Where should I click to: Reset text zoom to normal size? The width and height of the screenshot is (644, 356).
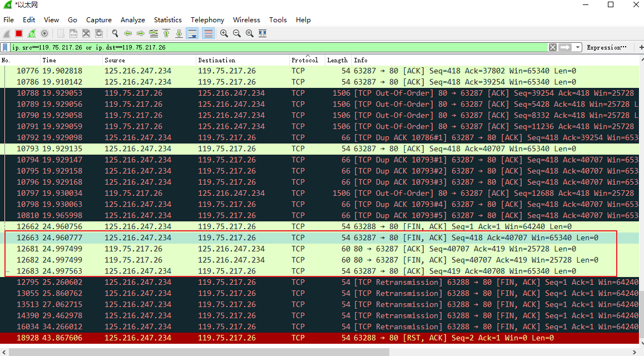(x=249, y=34)
